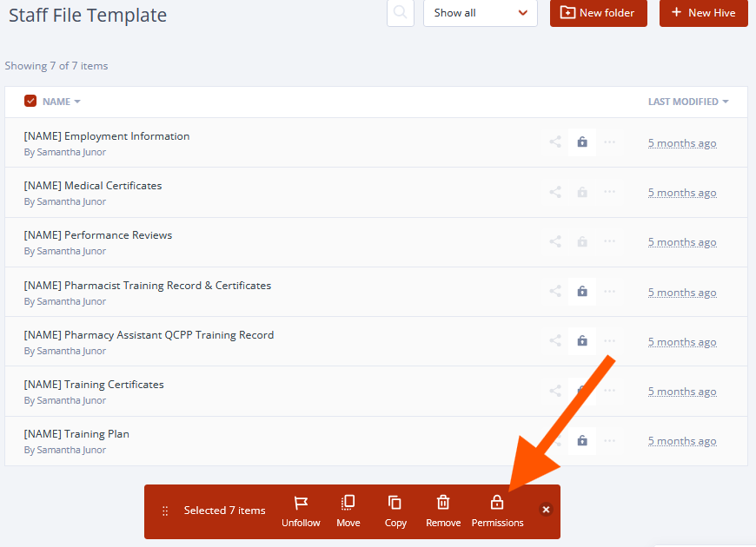
Task: Grab the selection bar drag handle
Action: (165, 511)
